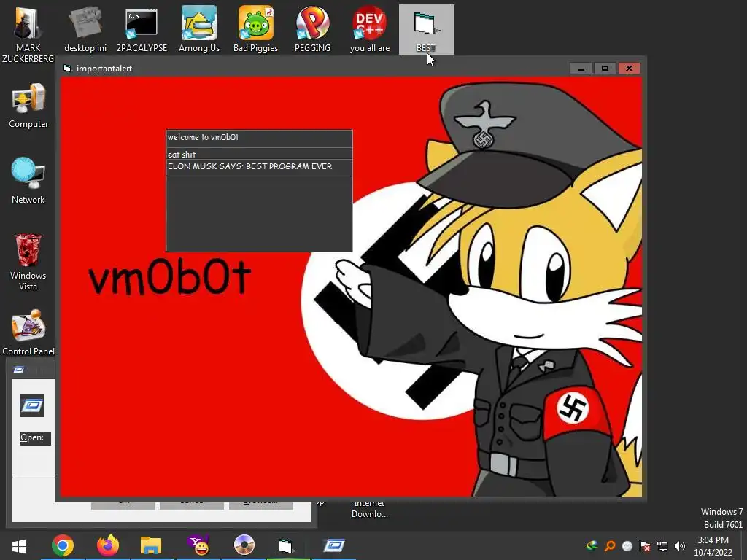Launch Google Chrome from the taskbar

(63, 545)
